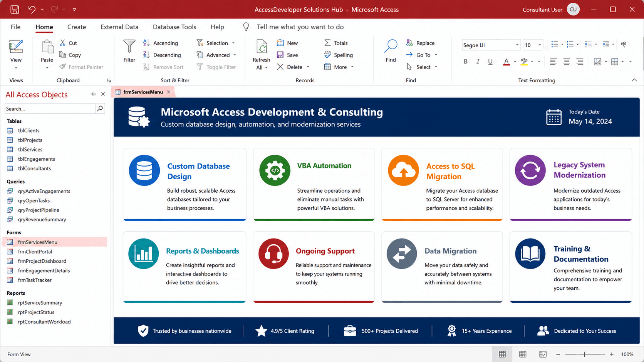The height and width of the screenshot is (362, 644).
Task: Click the text highlight color button
Action: [524, 62]
